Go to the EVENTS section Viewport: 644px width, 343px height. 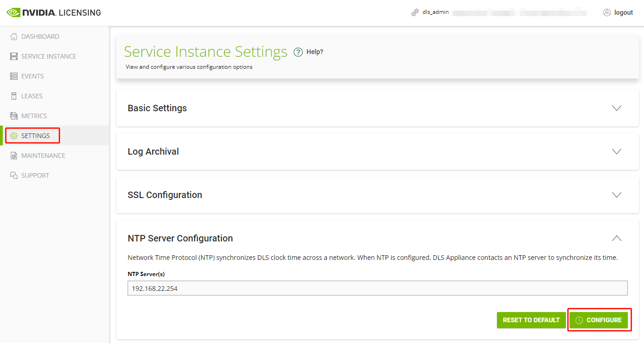tap(32, 76)
